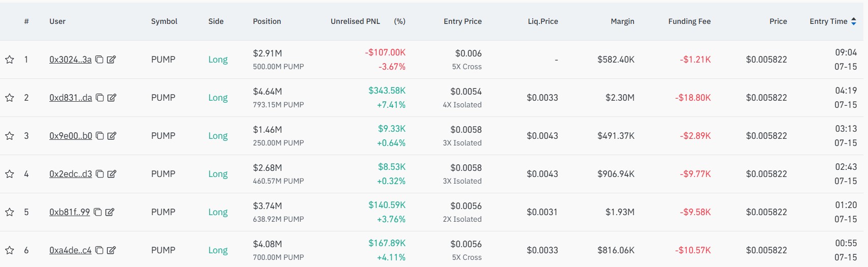Edit label icon beside 0xa4de..c4
The height and width of the screenshot is (267, 868).
coord(111,250)
